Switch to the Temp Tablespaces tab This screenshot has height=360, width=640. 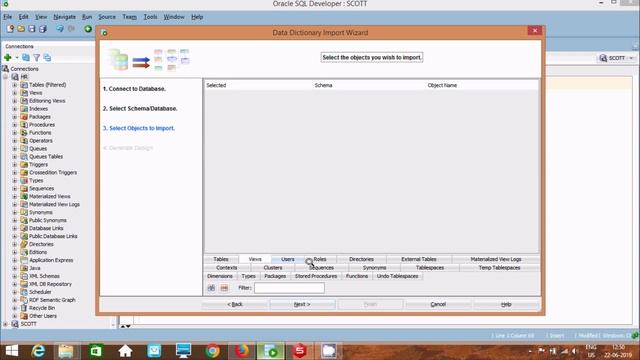pos(499,268)
